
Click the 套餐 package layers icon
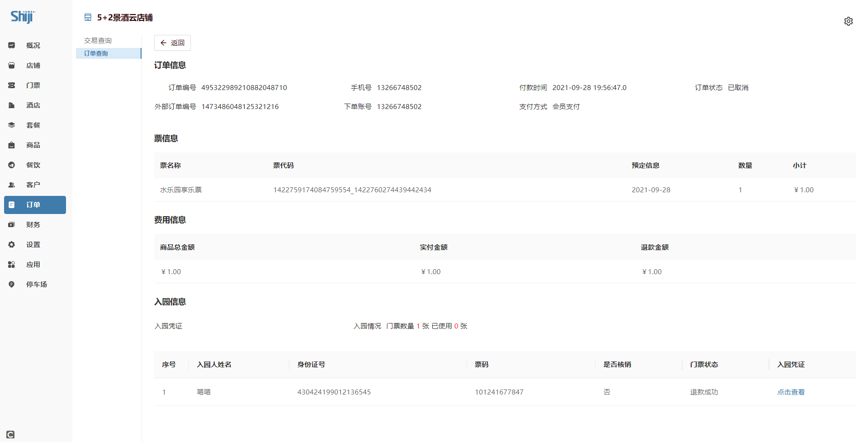click(x=12, y=125)
